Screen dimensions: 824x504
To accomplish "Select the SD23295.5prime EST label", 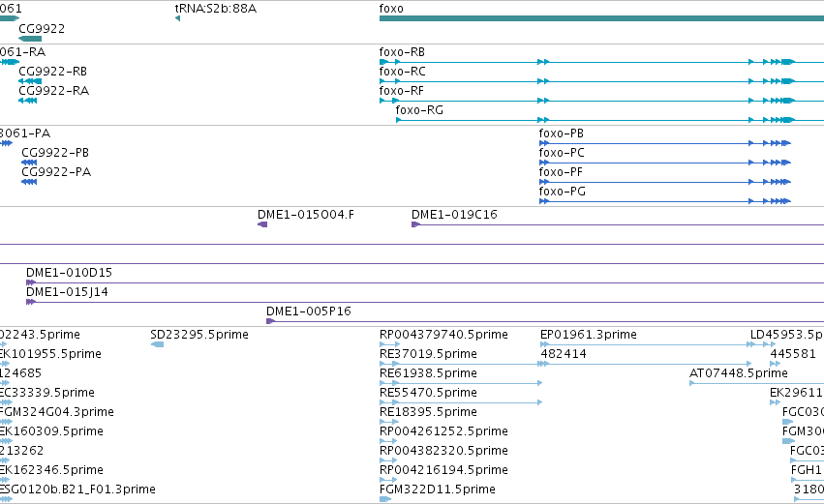I will pos(199,335).
